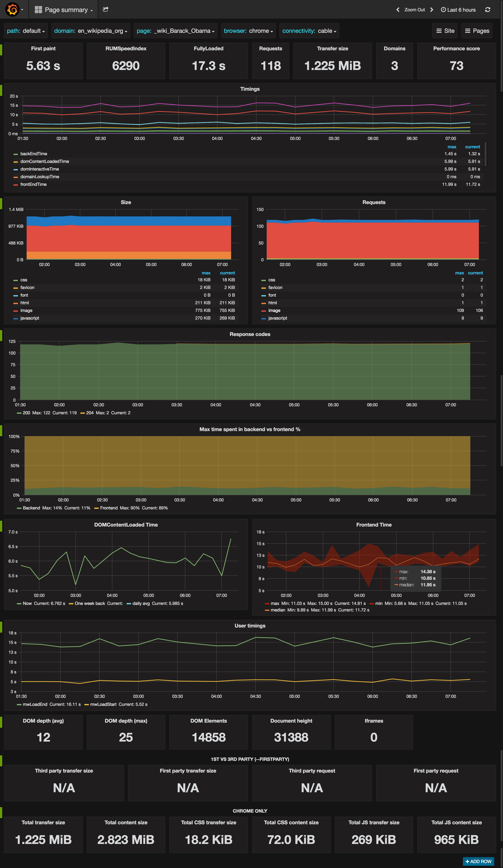Open the Site dashboard links menu
This screenshot has height=868, width=503.
[x=445, y=31]
